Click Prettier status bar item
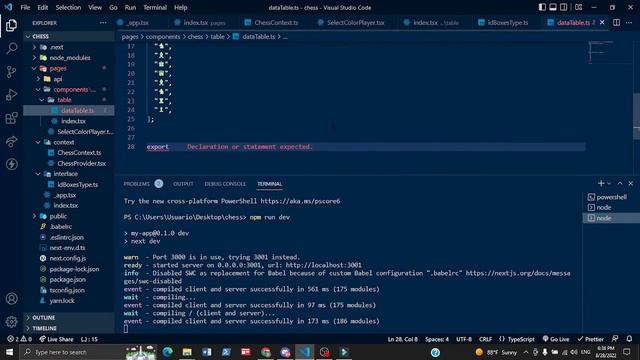640x360 pixels. pos(590,339)
